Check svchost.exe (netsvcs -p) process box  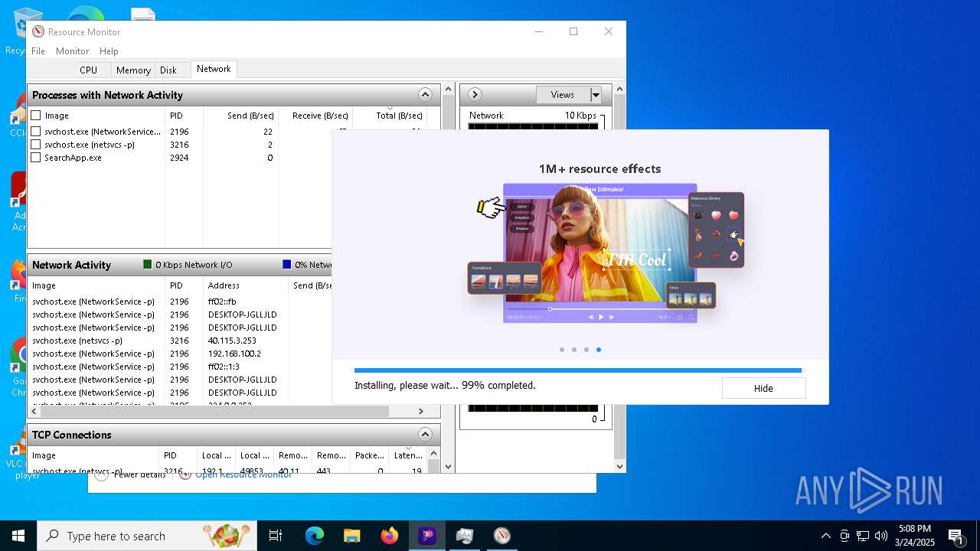pyautogui.click(x=36, y=145)
